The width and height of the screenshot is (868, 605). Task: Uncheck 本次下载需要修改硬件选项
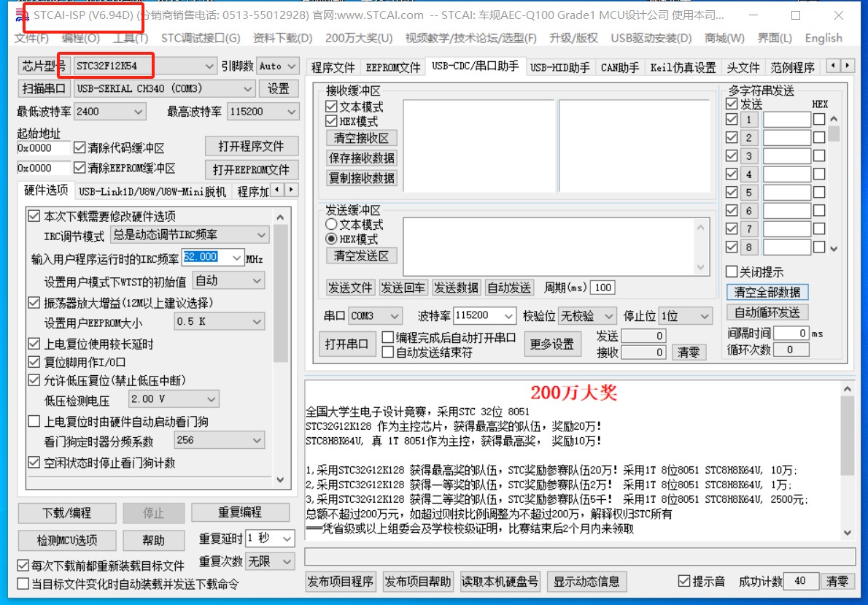pyautogui.click(x=34, y=215)
